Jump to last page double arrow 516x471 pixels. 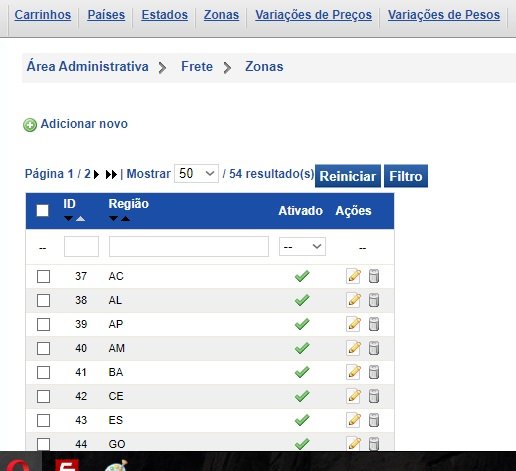pyautogui.click(x=111, y=174)
